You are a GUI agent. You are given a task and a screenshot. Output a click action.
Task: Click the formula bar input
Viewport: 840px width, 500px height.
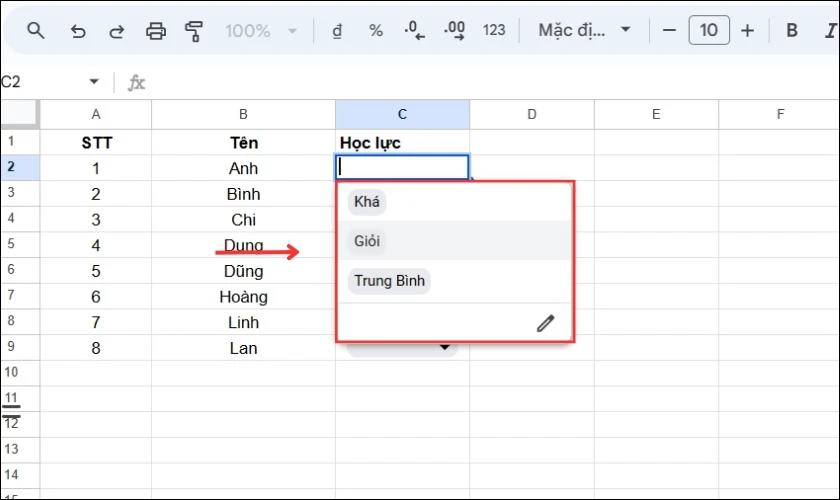click(493, 83)
